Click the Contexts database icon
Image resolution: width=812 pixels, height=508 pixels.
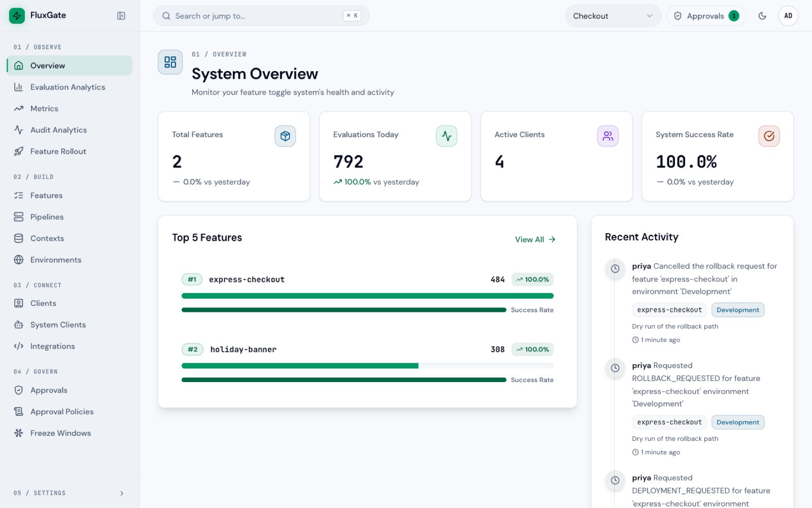[19, 238]
